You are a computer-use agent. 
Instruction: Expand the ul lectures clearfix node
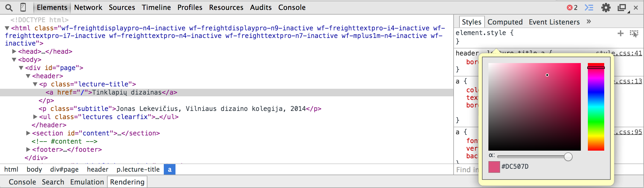coord(35,117)
